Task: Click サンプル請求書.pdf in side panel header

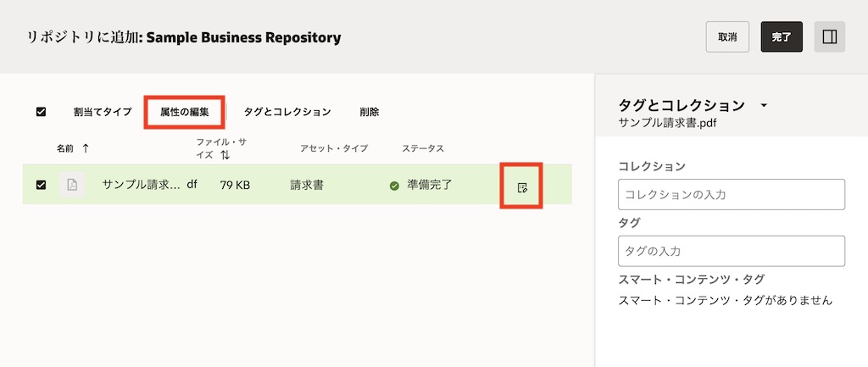Action: tap(668, 122)
